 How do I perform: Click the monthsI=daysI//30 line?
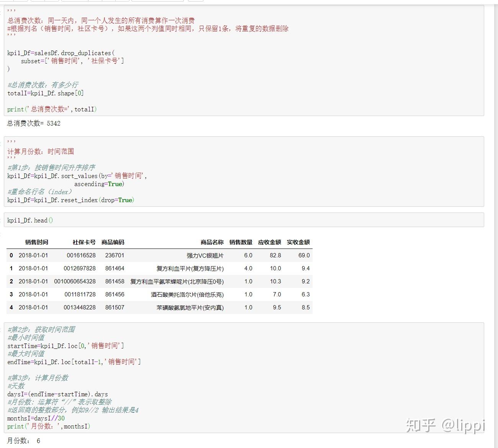pyautogui.click(x=36, y=418)
